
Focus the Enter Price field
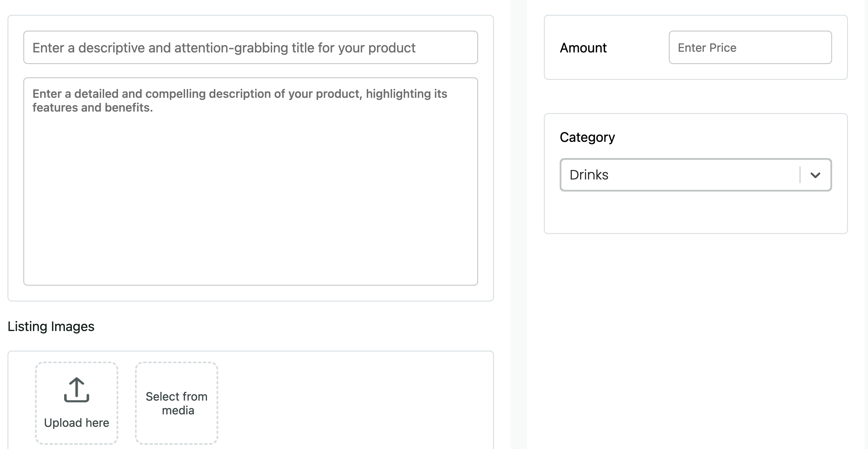point(750,47)
